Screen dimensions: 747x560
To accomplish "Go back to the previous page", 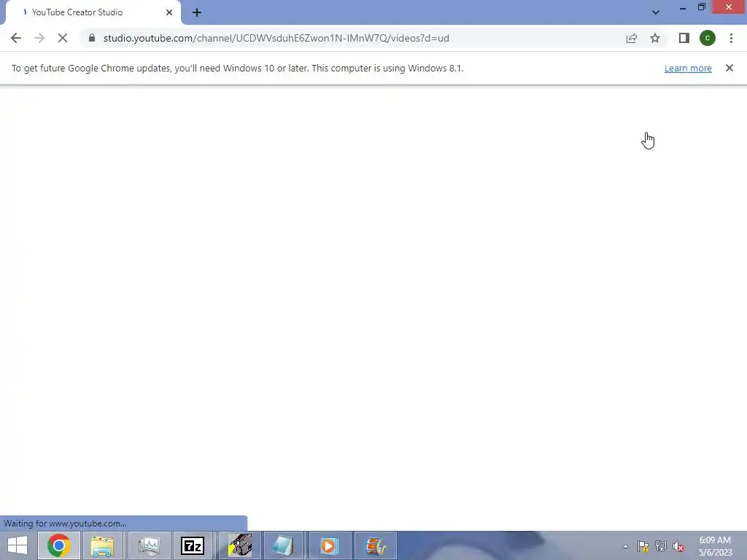I will click(16, 38).
